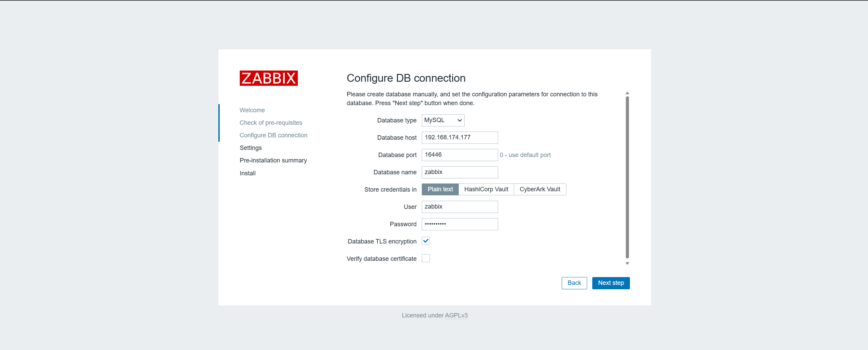Click the Password input field
This screenshot has width=868, height=350.
(x=460, y=224)
